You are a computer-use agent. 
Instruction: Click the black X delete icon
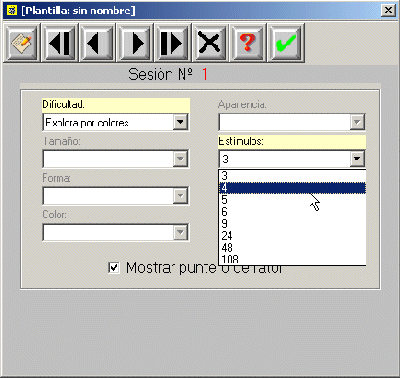click(211, 43)
